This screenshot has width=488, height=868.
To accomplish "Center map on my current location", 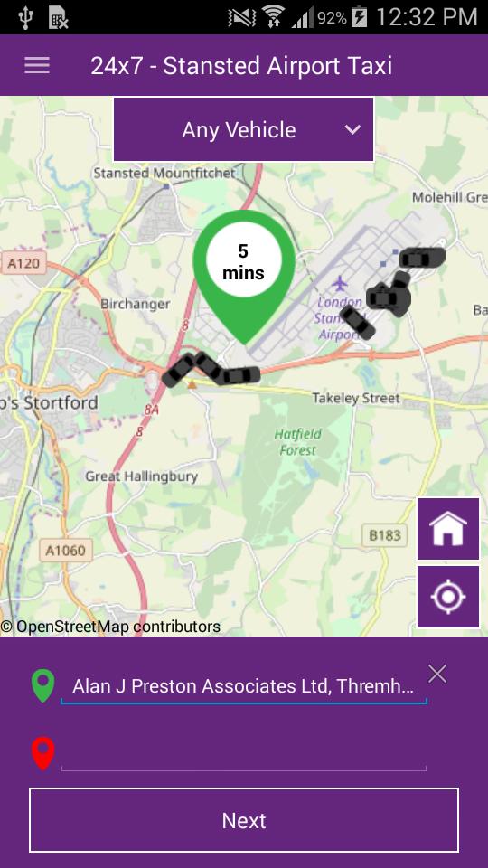I will pos(448,597).
